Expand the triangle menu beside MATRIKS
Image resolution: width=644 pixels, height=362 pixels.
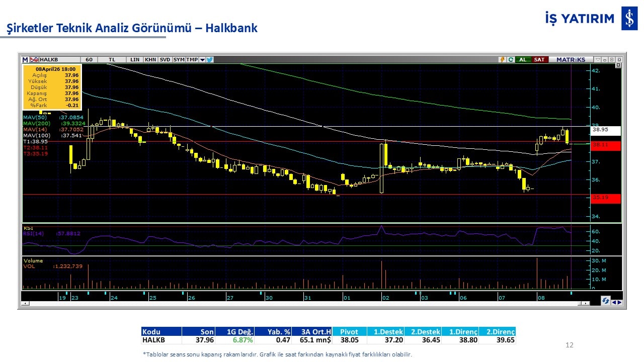(598, 59)
